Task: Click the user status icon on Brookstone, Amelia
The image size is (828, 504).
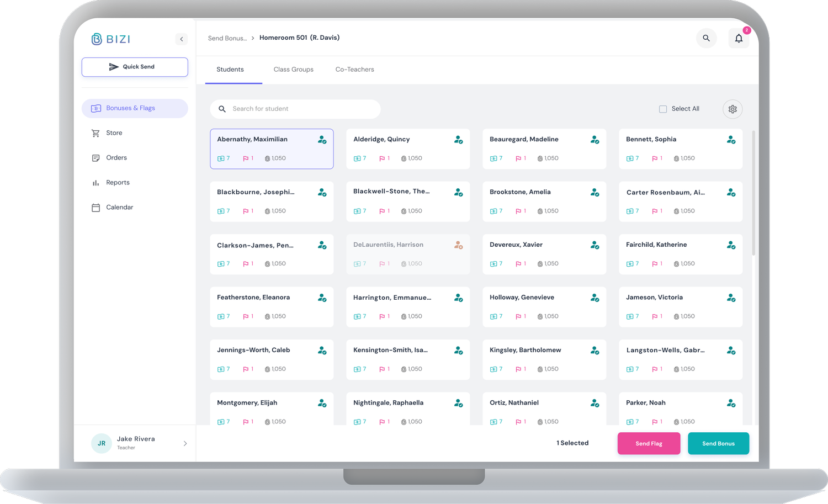Action: tap(595, 193)
